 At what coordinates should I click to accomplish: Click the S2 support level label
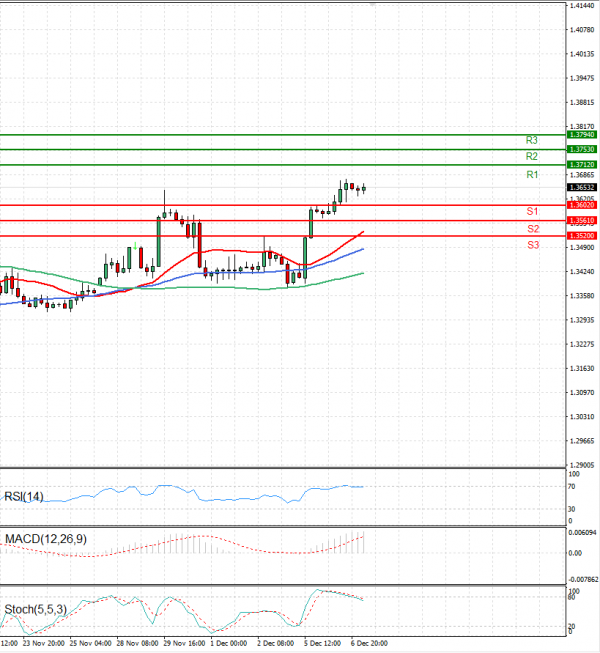point(533,229)
